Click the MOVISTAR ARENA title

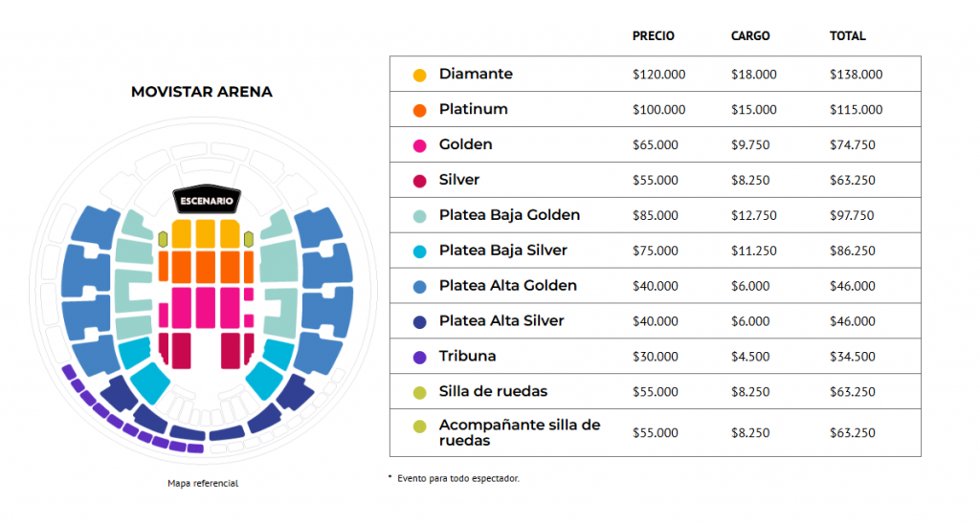[202, 92]
